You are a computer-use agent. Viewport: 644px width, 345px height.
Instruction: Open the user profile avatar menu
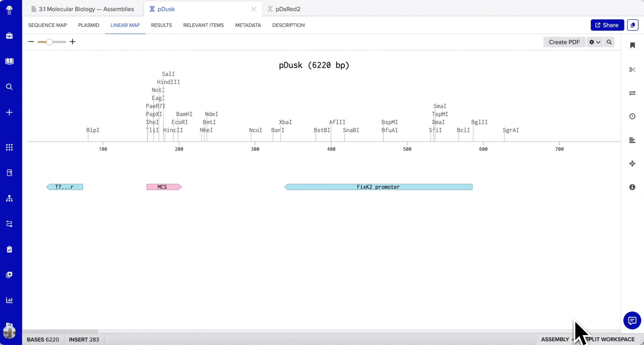coord(10,332)
